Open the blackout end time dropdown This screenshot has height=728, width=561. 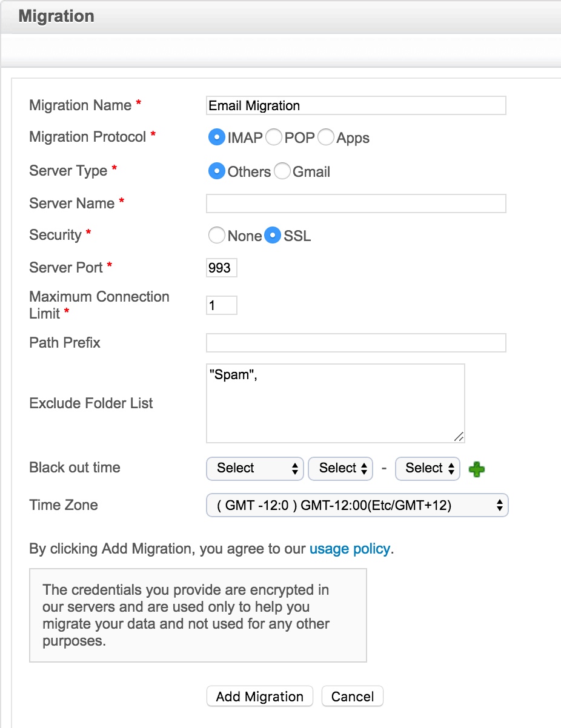pyautogui.click(x=427, y=468)
